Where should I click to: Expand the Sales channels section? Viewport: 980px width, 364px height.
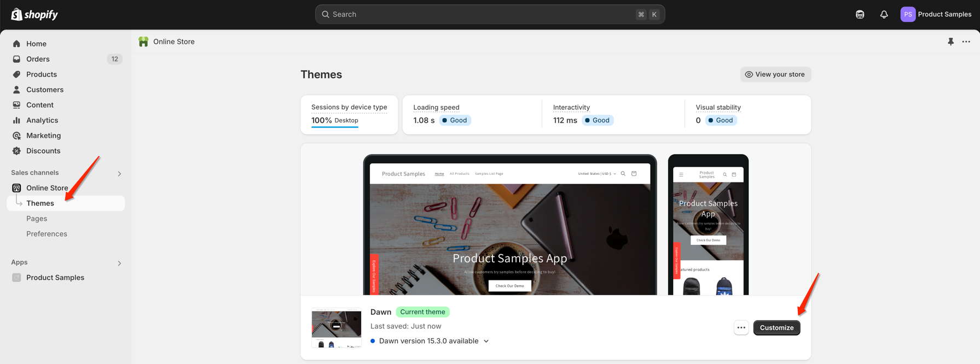click(119, 174)
